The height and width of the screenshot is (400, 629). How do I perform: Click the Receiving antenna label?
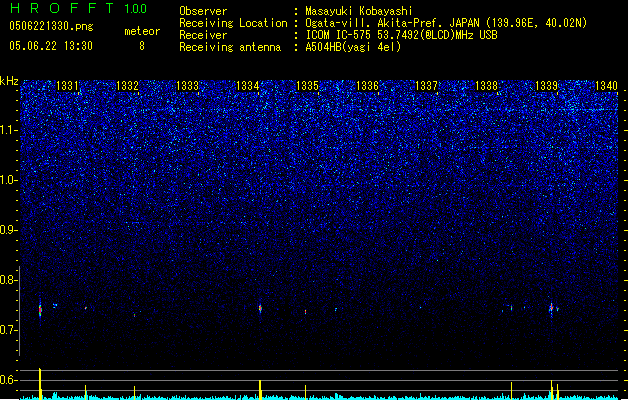coord(230,47)
